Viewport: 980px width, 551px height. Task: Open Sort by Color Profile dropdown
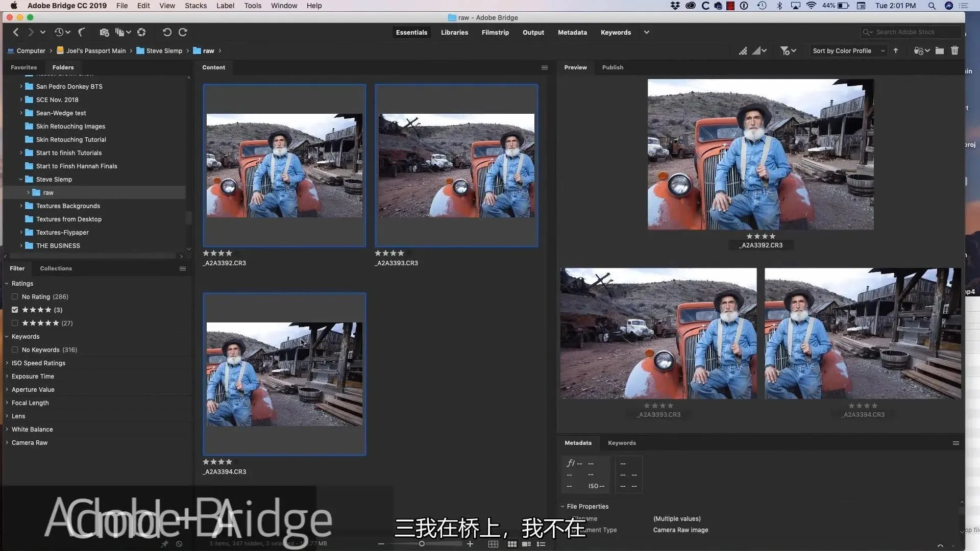pyautogui.click(x=848, y=51)
